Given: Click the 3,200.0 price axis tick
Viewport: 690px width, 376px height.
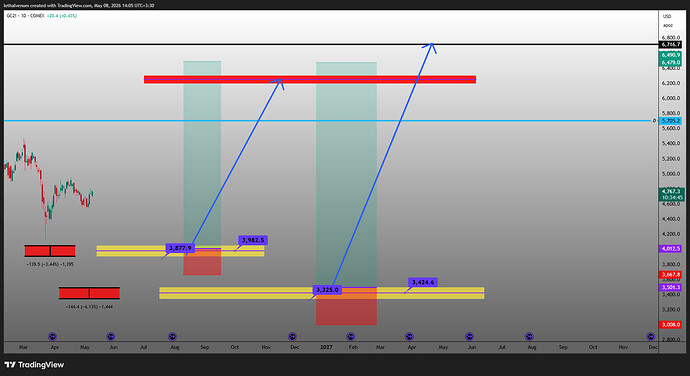Looking at the screenshot, I should pos(671,310).
